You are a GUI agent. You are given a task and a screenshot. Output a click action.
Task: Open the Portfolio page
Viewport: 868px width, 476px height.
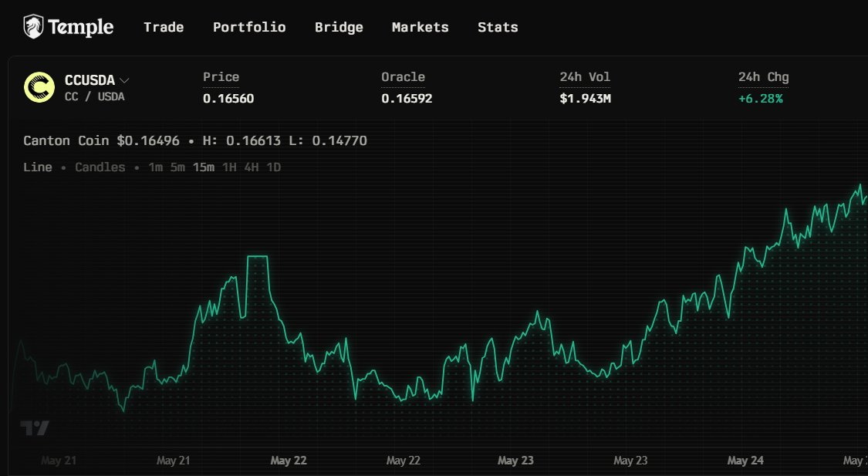[x=249, y=27]
